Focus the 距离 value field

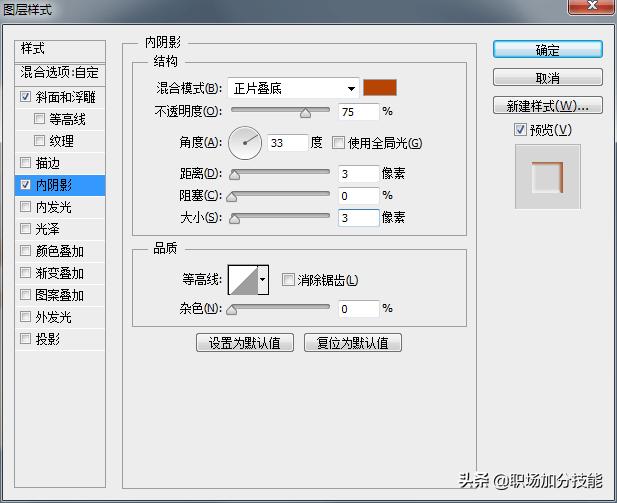point(358,174)
